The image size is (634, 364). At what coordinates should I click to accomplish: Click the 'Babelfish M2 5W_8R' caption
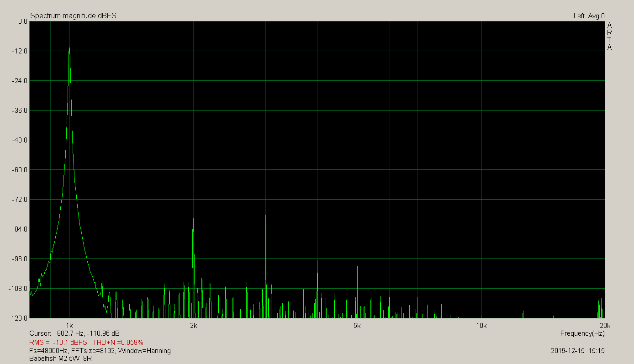[x=61, y=359]
